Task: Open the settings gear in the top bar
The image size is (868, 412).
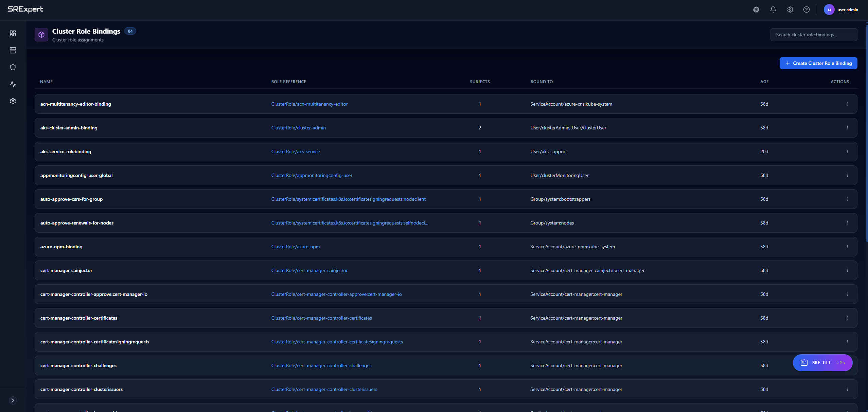Action: (x=790, y=10)
